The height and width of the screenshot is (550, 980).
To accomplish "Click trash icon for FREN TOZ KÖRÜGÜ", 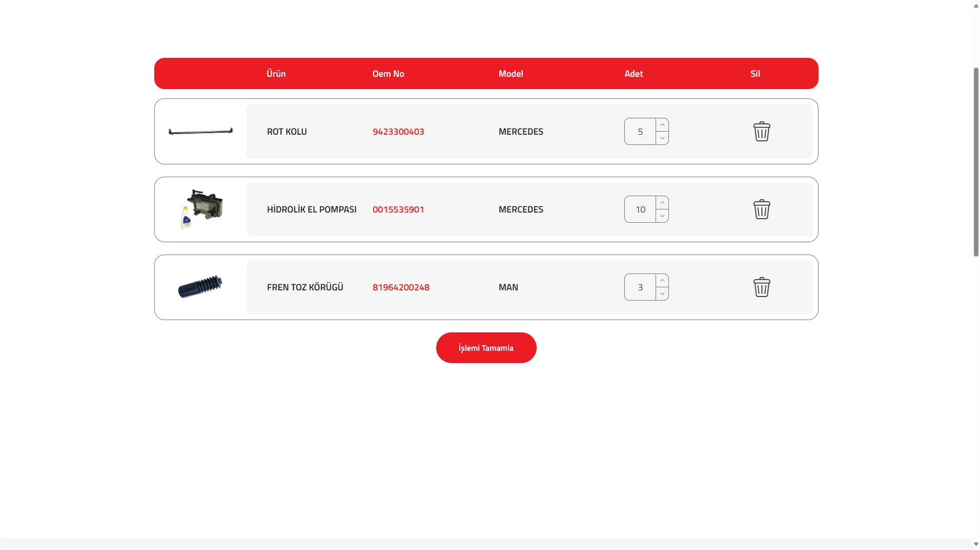I will click(x=761, y=287).
